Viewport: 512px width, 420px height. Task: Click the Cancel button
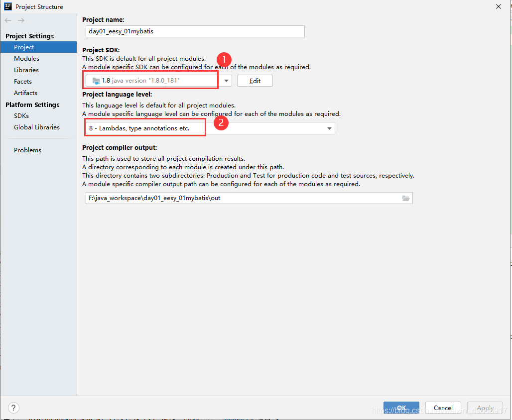(443, 408)
